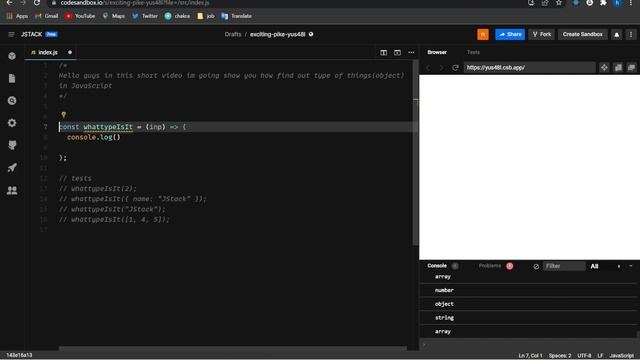
Task: Click unsaved dot on index.js tab
Action: tap(70, 53)
